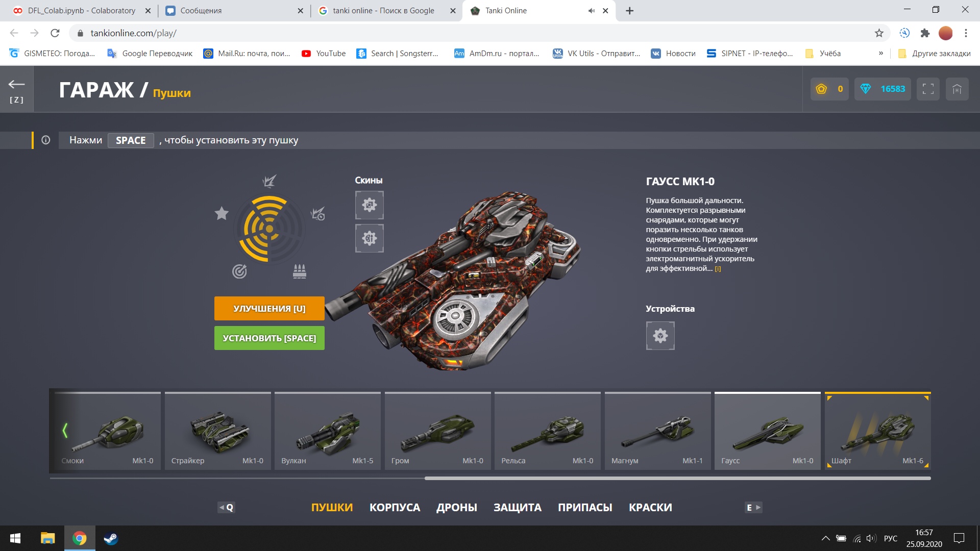Toggle fullscreen mode in game header
980x551 pixels.
928,89
